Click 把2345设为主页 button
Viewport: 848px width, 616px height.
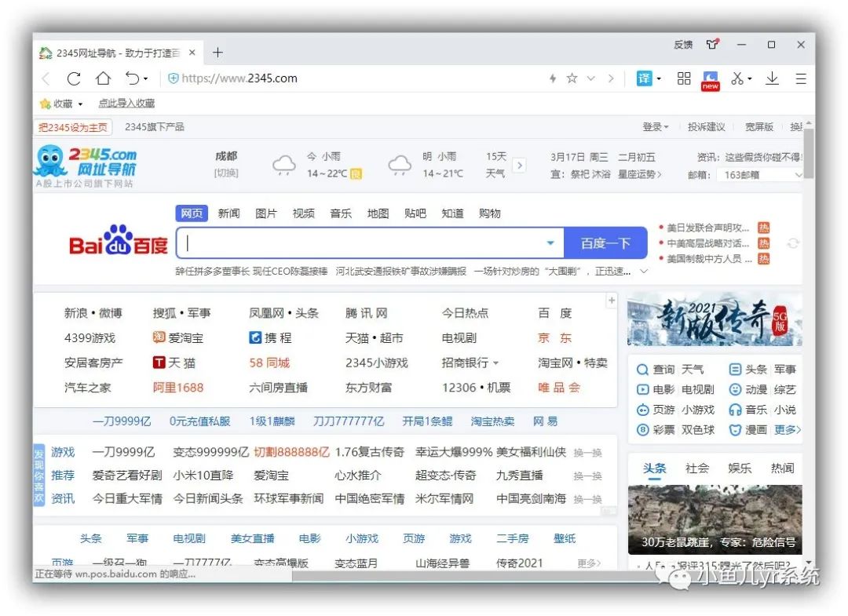[x=72, y=128]
